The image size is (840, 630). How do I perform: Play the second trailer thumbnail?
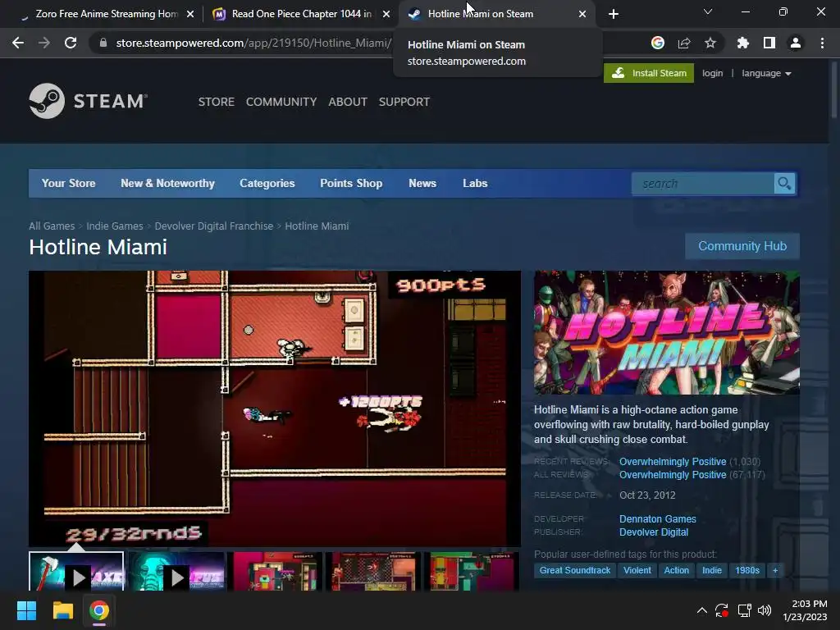coord(176,572)
